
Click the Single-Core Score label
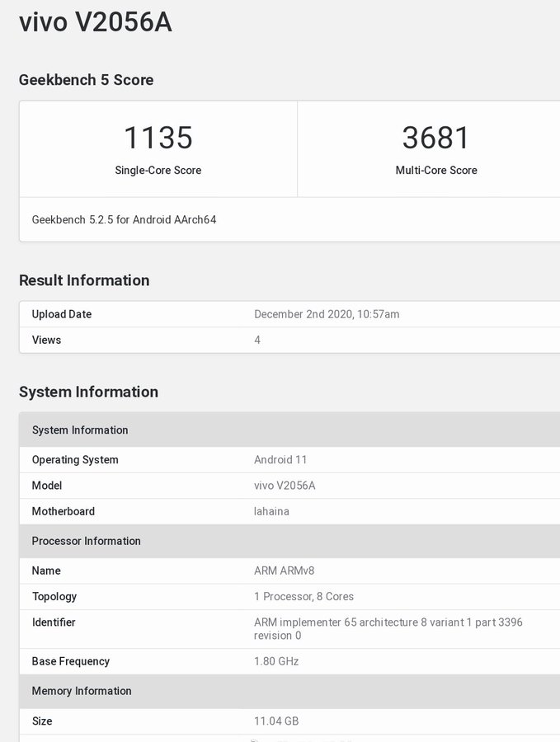158,171
